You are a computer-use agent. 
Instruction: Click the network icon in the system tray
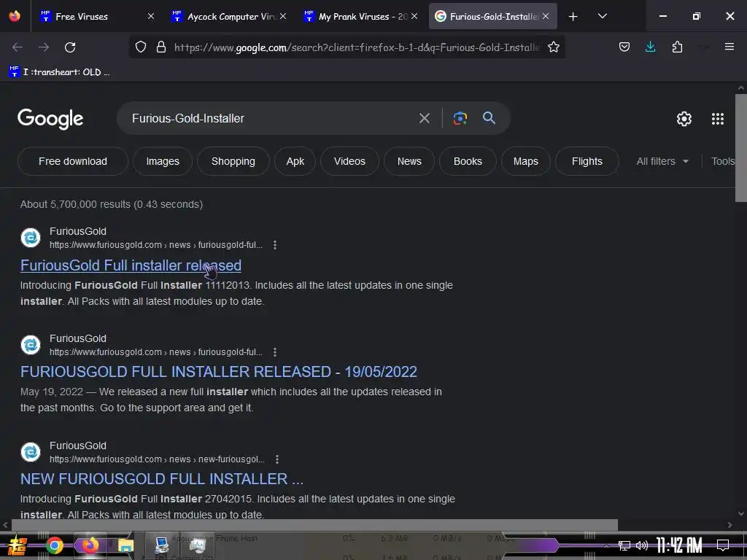[624, 545]
